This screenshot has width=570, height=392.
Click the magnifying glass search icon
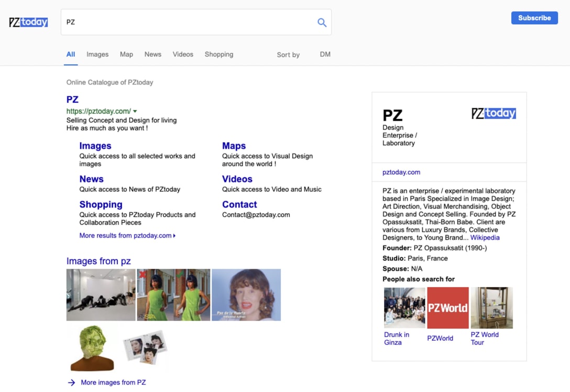[x=322, y=23]
